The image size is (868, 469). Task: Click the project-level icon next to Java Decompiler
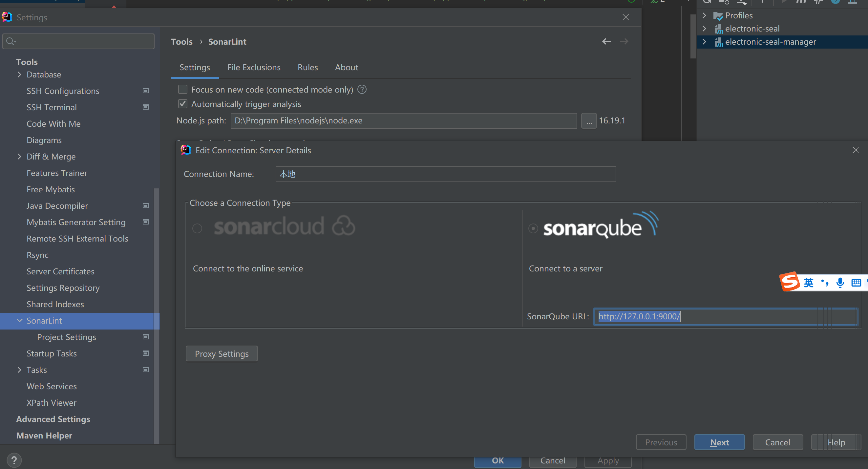(146, 205)
